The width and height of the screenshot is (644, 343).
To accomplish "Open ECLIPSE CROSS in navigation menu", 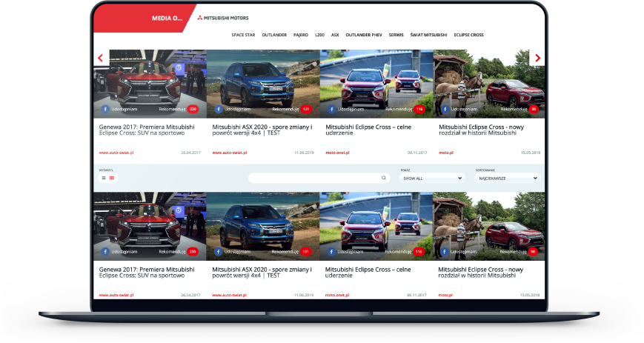I will (468, 35).
